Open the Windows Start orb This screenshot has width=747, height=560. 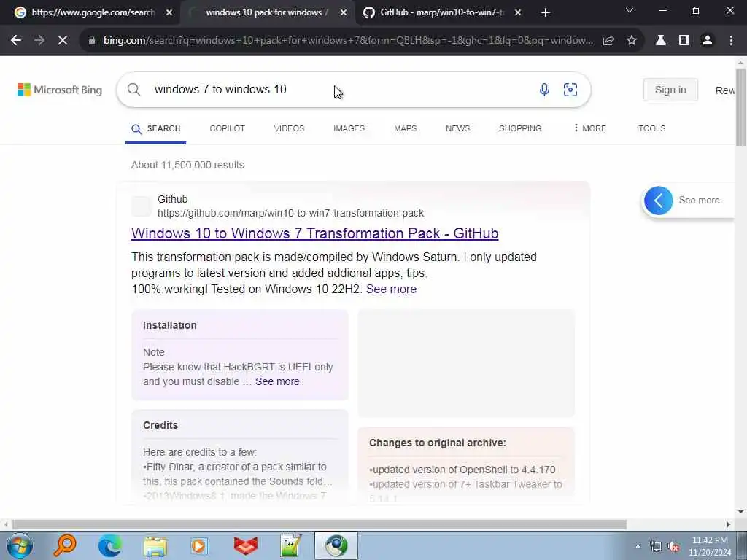[x=20, y=545]
